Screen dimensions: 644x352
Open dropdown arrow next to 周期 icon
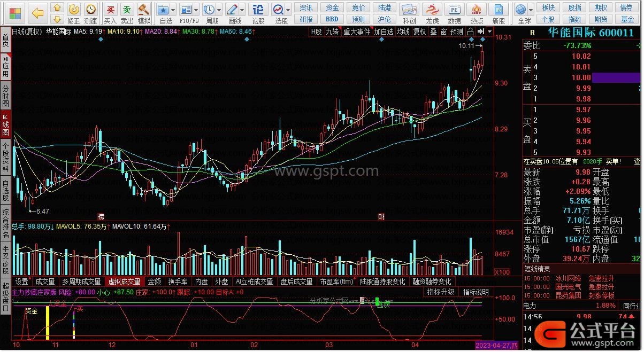[x=218, y=10]
